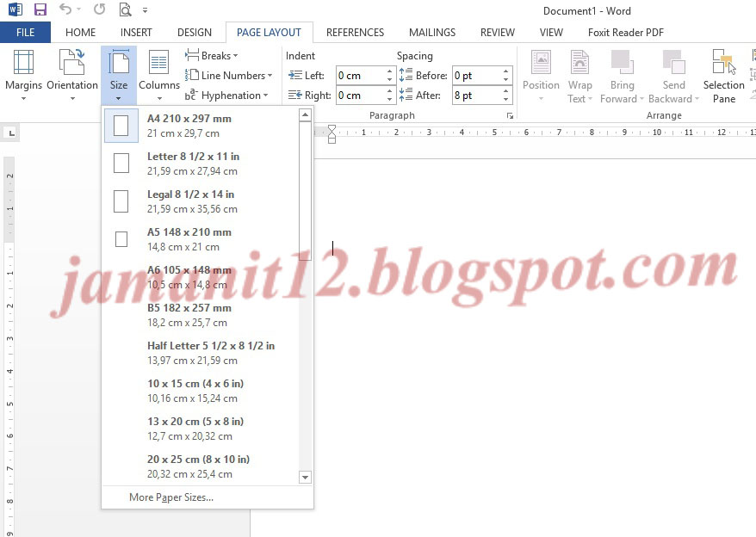The height and width of the screenshot is (537, 756).
Task: Save the document with floppy icon
Action: click(x=40, y=9)
